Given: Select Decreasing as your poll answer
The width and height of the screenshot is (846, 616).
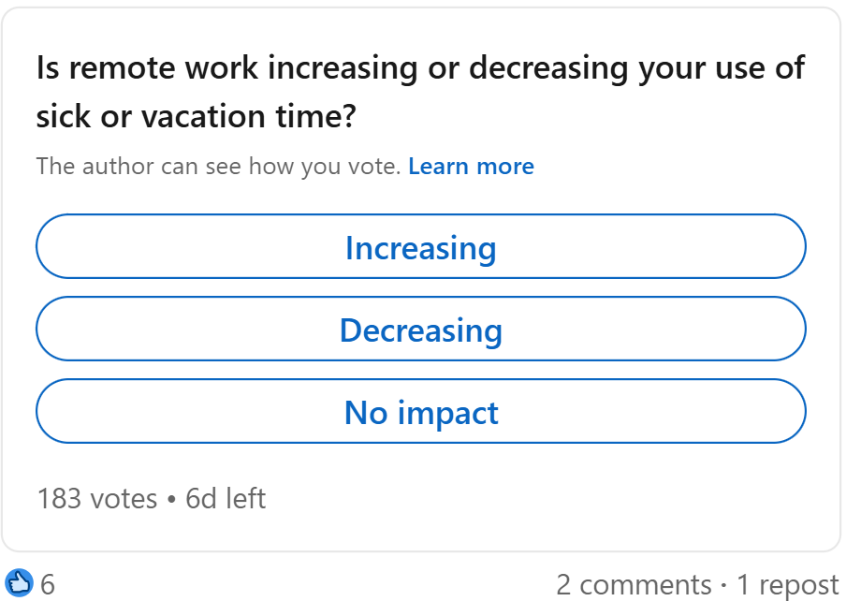Looking at the screenshot, I should coord(420,330).
